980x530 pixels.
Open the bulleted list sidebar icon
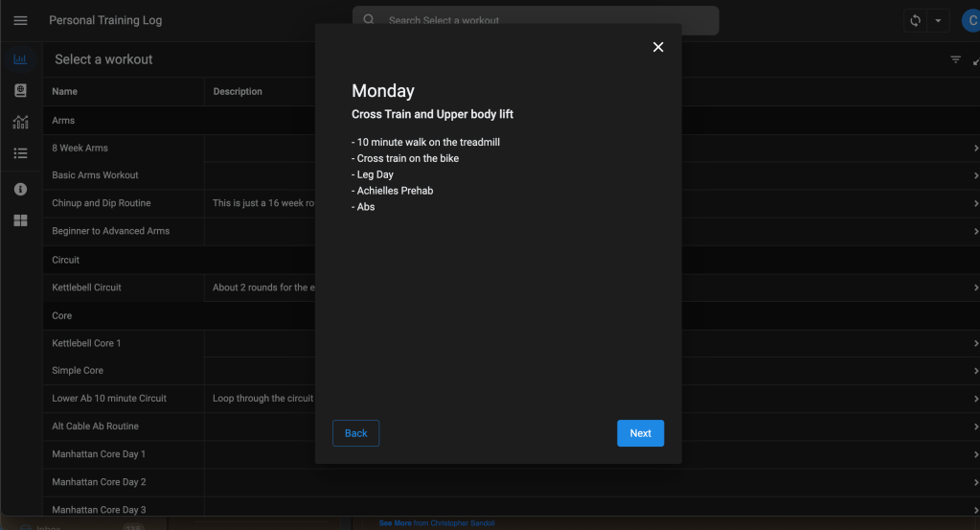tap(20, 153)
